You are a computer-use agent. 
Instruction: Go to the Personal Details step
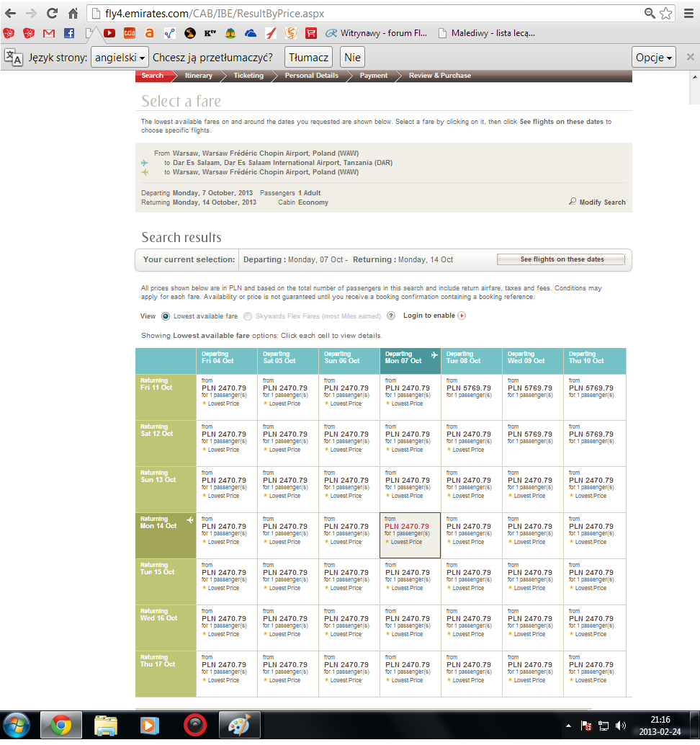[312, 76]
